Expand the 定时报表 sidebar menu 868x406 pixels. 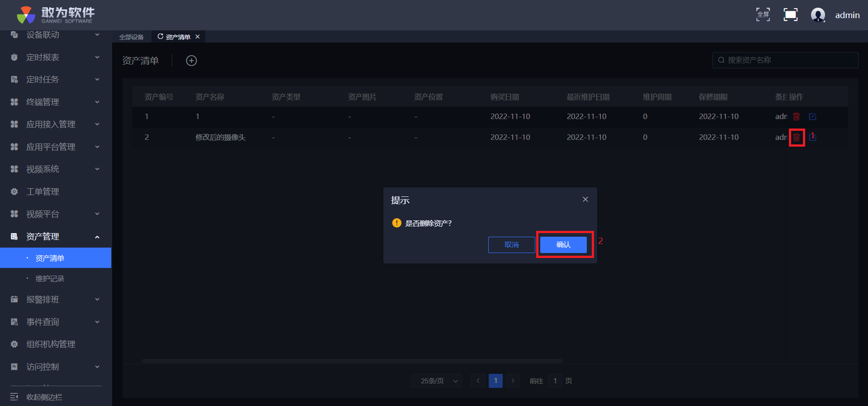[56, 57]
